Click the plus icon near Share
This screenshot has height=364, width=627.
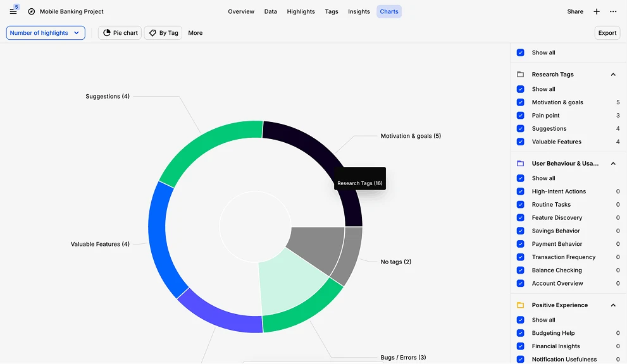595,11
